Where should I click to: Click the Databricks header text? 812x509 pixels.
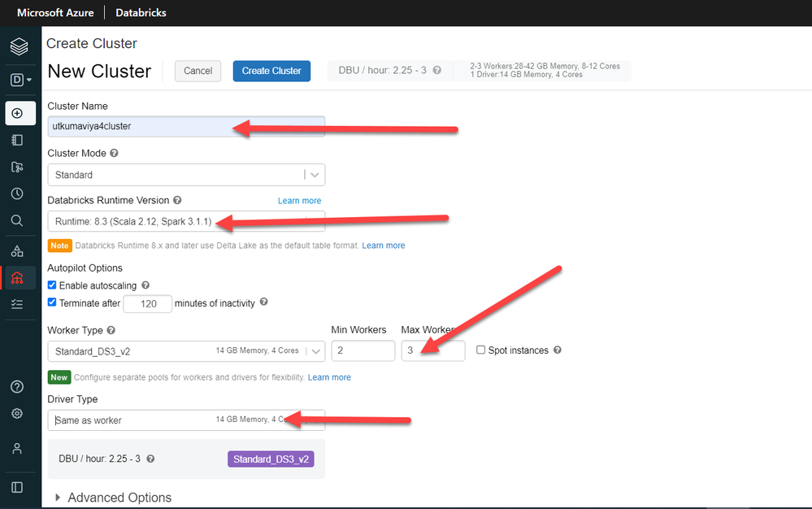click(141, 13)
